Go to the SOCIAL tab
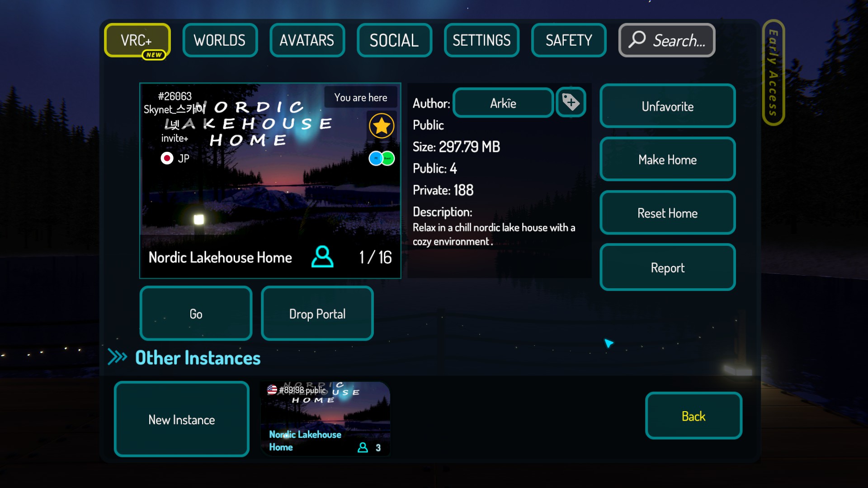Viewport: 868px width, 488px height. click(394, 40)
